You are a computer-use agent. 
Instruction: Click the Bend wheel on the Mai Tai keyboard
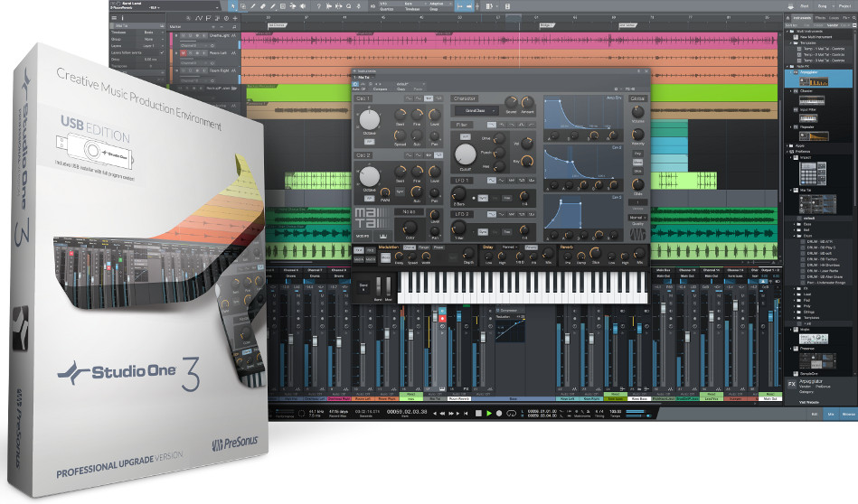378,287
